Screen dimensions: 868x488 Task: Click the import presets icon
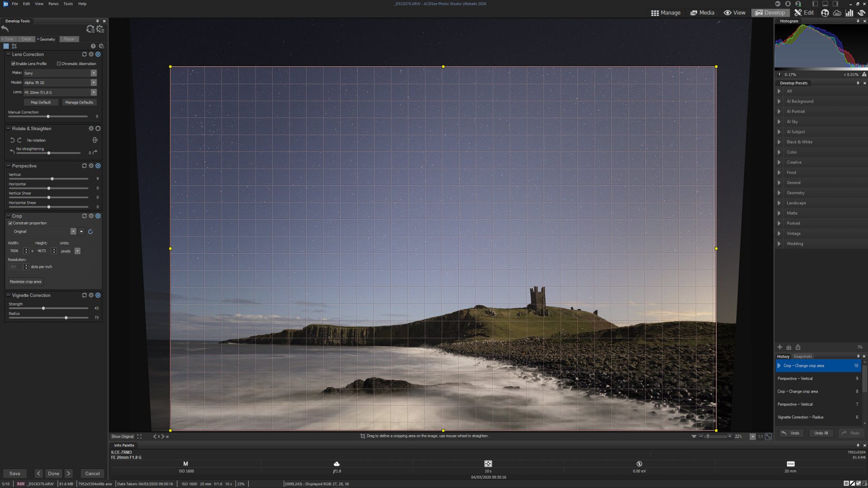788,347
